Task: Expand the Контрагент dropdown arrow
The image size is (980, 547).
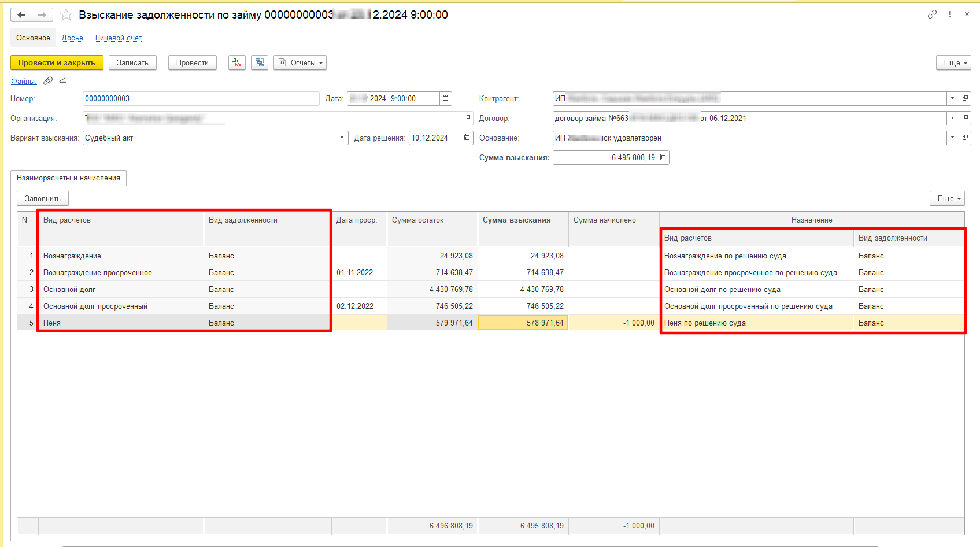Action: pos(952,98)
